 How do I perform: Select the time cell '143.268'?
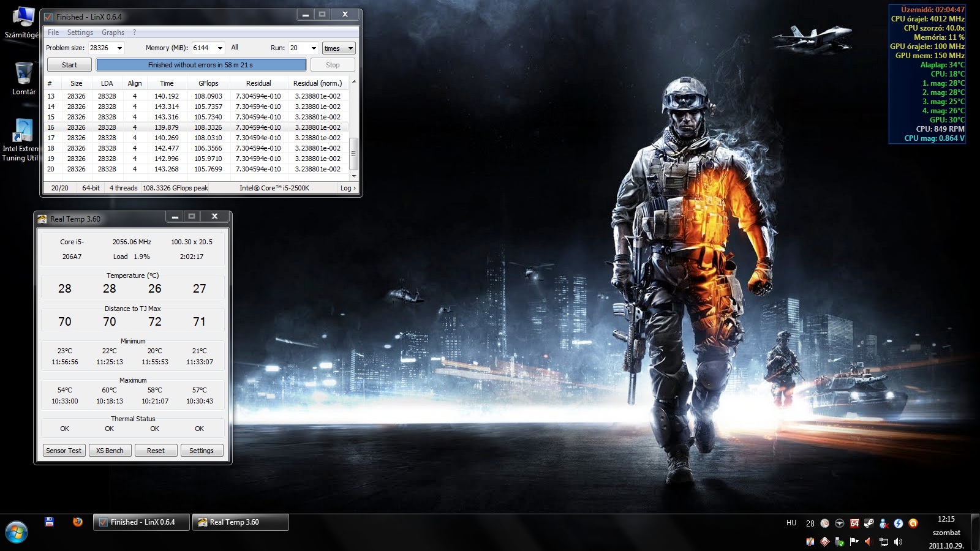[x=167, y=169]
